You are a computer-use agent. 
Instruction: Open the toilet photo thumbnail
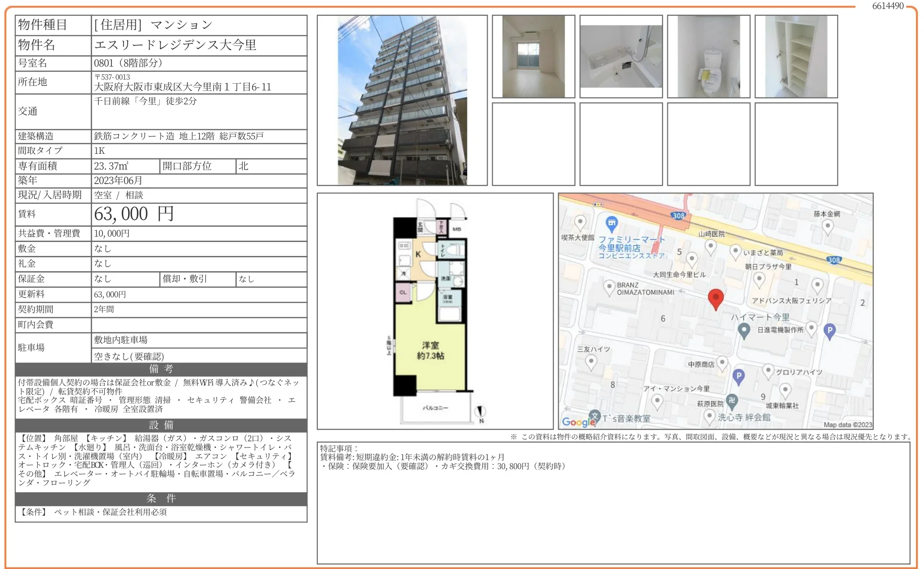(708, 56)
